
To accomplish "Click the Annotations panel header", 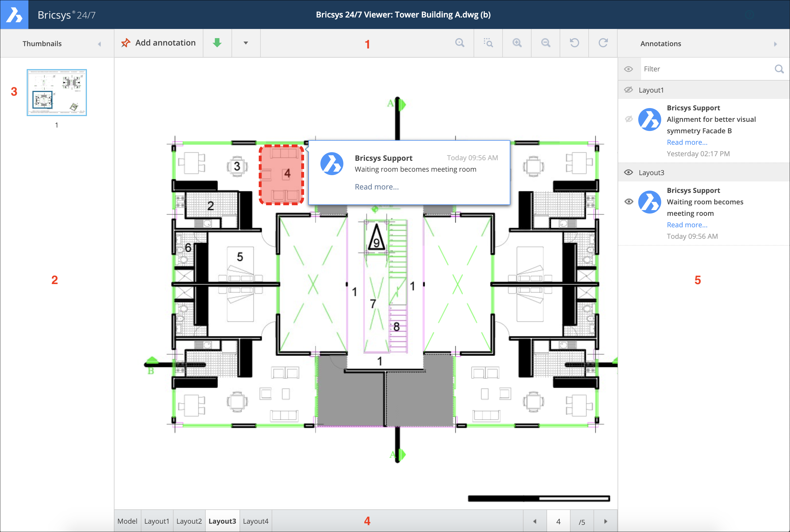I will (704, 44).
